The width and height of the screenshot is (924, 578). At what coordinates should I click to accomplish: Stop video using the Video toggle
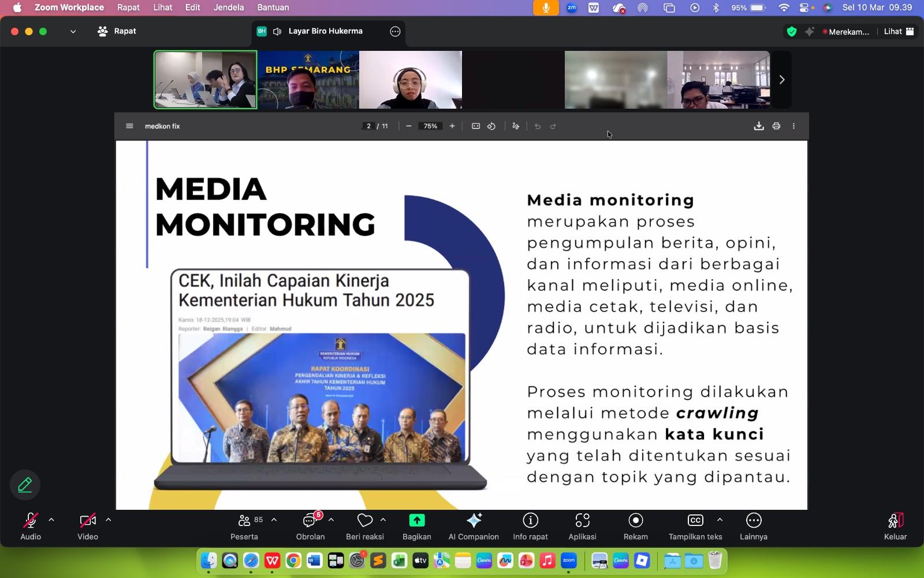87,521
